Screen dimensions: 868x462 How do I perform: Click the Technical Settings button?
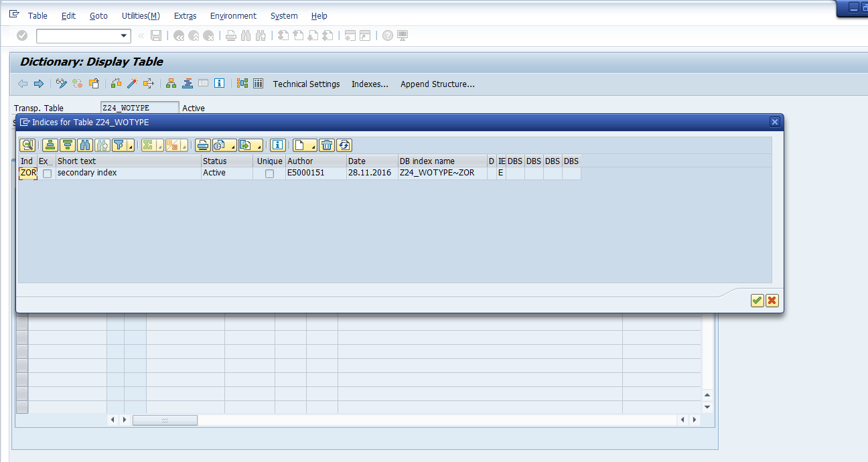click(x=306, y=84)
